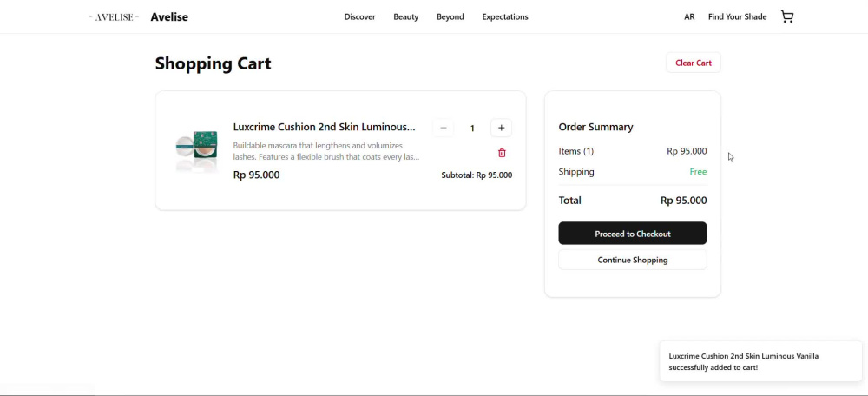This screenshot has height=396, width=868.
Task: Click the product description text
Action: click(326, 151)
